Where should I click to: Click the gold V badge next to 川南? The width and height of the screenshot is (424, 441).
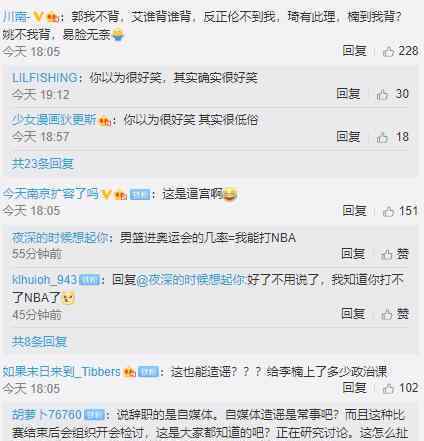(x=38, y=17)
